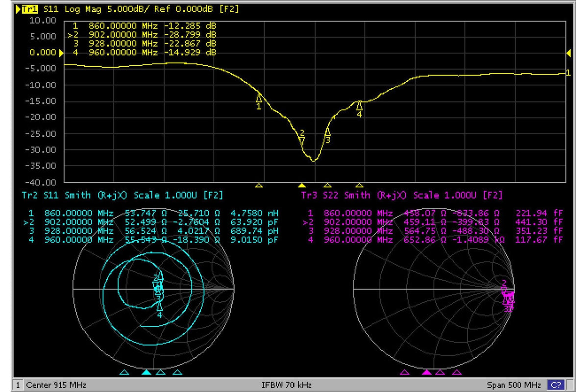This screenshot has height=392, width=588.
Task: Click the magenta 860 MHz triangle under Tr3 Smith chart
Action: (x=405, y=372)
